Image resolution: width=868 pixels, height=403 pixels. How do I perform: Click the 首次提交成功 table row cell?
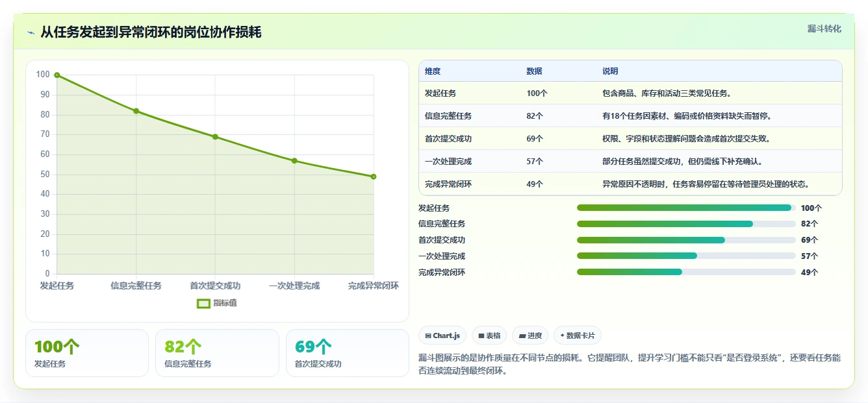448,139
